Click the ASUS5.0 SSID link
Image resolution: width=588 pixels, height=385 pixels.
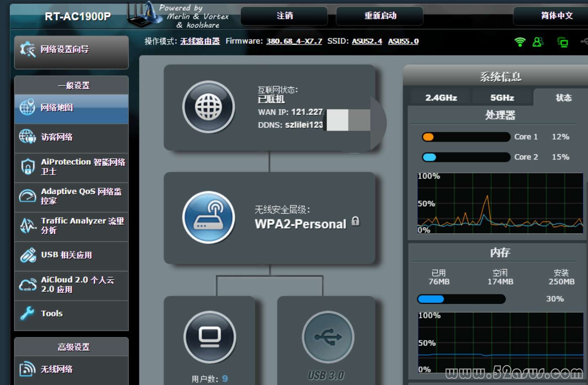pyautogui.click(x=403, y=41)
